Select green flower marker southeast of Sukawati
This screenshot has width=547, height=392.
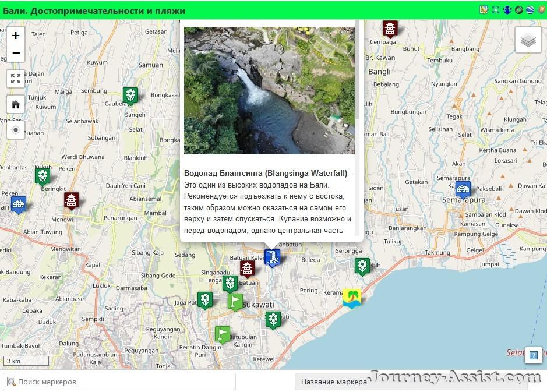tap(273, 320)
